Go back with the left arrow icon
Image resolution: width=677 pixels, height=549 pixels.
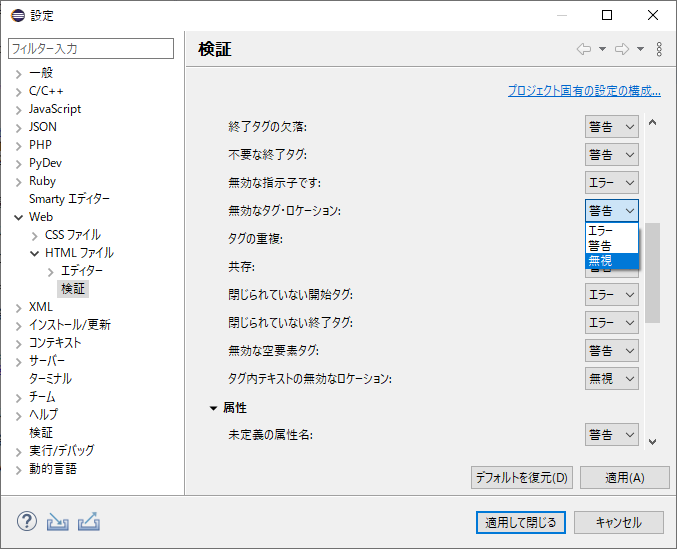(x=584, y=49)
